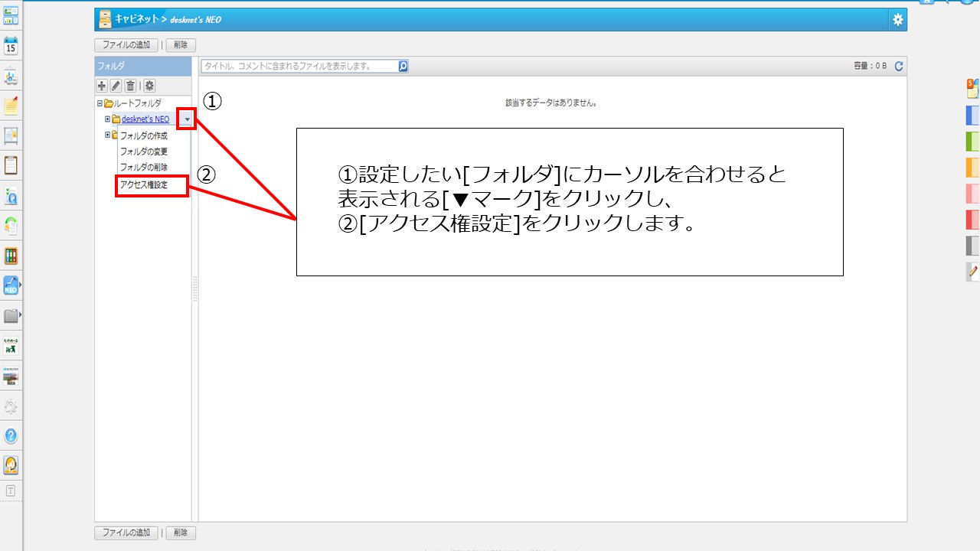The width and height of the screenshot is (980, 551).
Task: Open the folder settings gear icon
Action: 149,86
